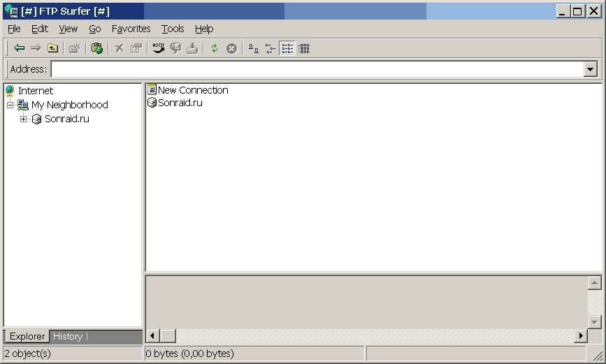This screenshot has height=364, width=606.
Task: Click the horizontal scrollbar thumb
Action: (168, 336)
